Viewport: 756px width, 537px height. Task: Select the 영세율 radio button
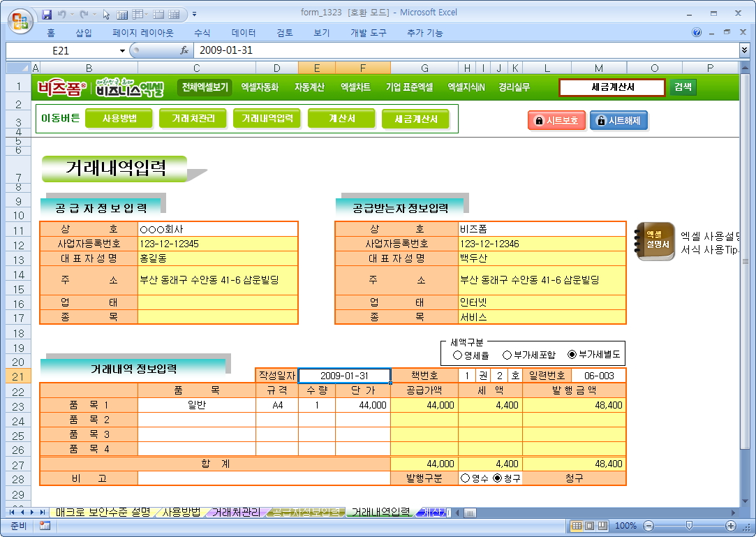tap(457, 355)
